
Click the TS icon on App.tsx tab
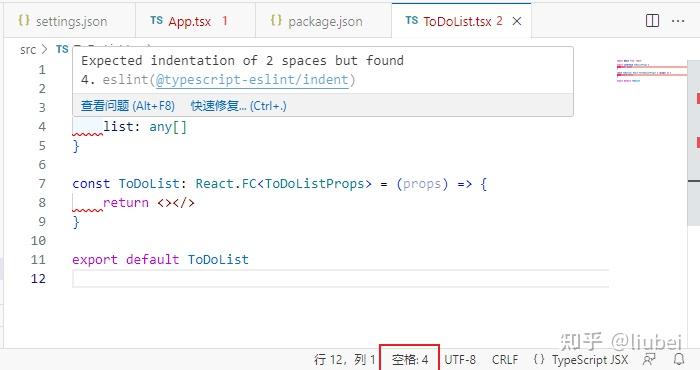156,21
